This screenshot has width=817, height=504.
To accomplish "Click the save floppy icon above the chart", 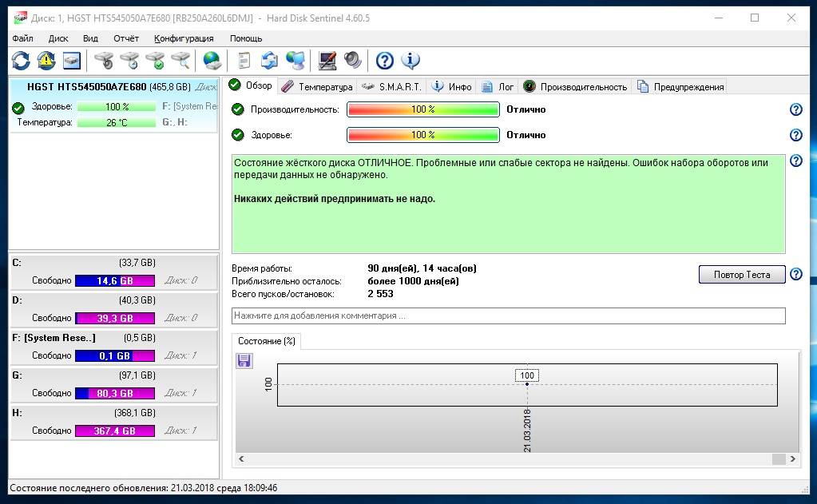I will click(244, 361).
